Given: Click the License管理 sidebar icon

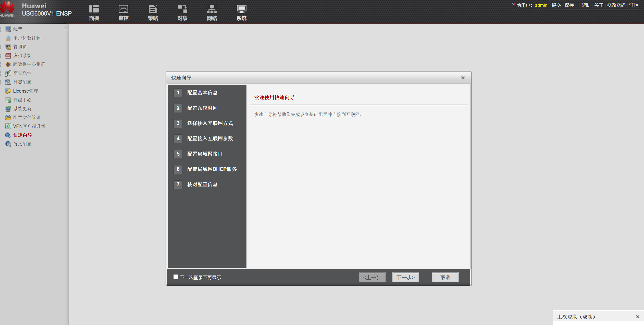Looking at the screenshot, I should (x=8, y=91).
